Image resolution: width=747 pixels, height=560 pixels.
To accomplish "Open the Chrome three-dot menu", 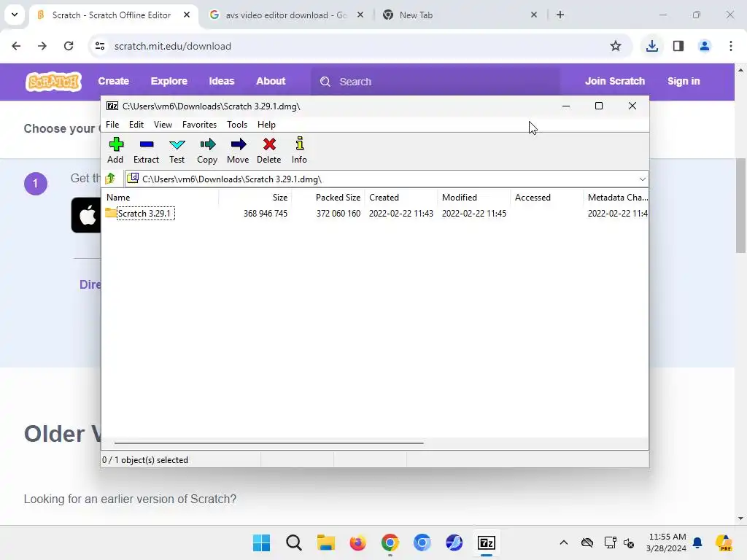I will (x=731, y=46).
